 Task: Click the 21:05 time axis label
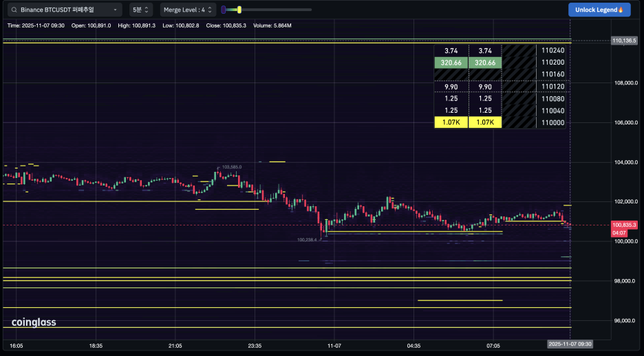tap(175, 346)
